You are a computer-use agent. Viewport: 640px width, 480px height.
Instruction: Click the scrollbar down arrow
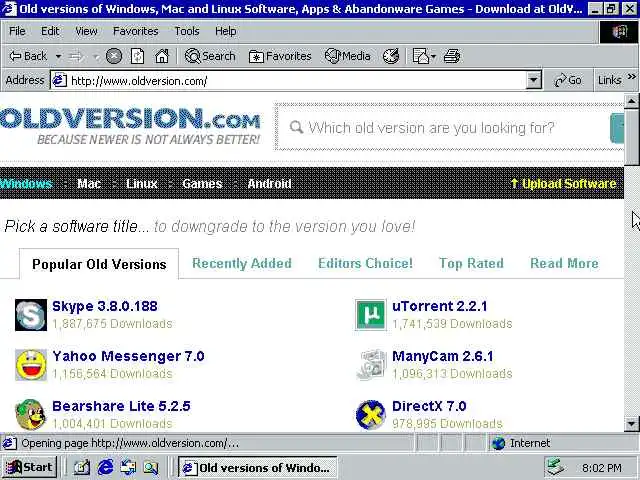(631, 424)
